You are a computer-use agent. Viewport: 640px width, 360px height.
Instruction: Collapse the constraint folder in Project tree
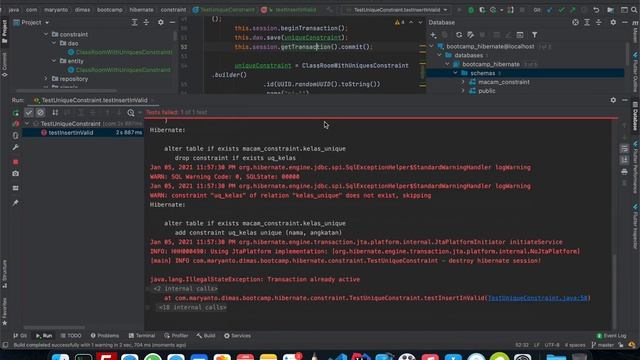46,34
